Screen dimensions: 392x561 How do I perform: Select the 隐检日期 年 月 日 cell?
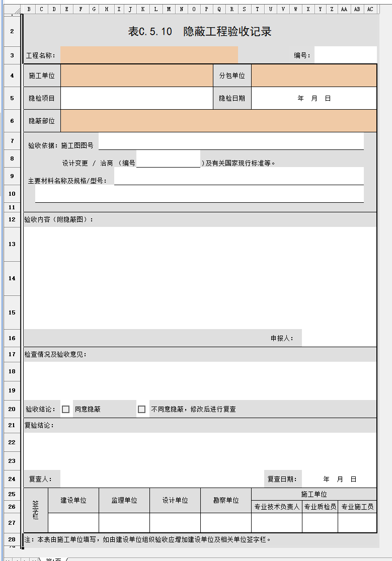314,98
